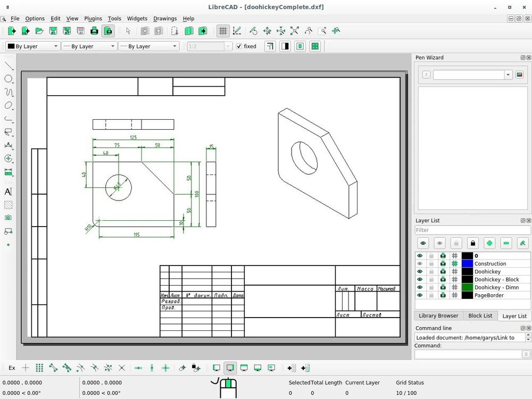Open the Pen Wizard combo box
This screenshot has height=399, width=532.
(471, 74)
